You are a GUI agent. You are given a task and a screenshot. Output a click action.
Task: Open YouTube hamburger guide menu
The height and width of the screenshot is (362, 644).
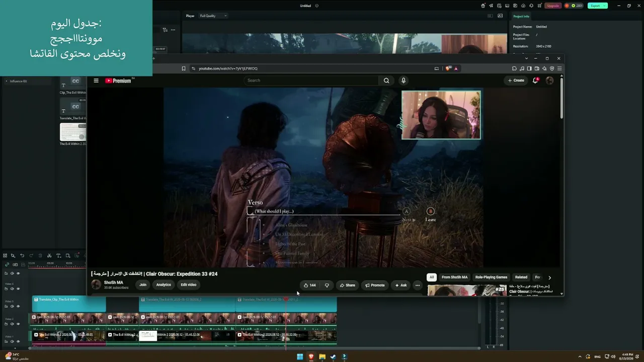tap(96, 80)
